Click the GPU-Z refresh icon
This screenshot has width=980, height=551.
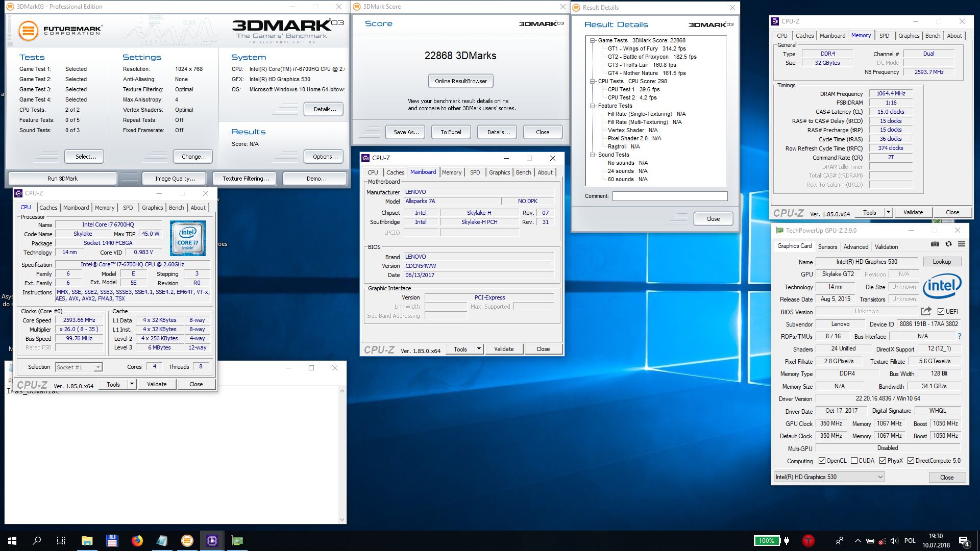click(x=948, y=244)
